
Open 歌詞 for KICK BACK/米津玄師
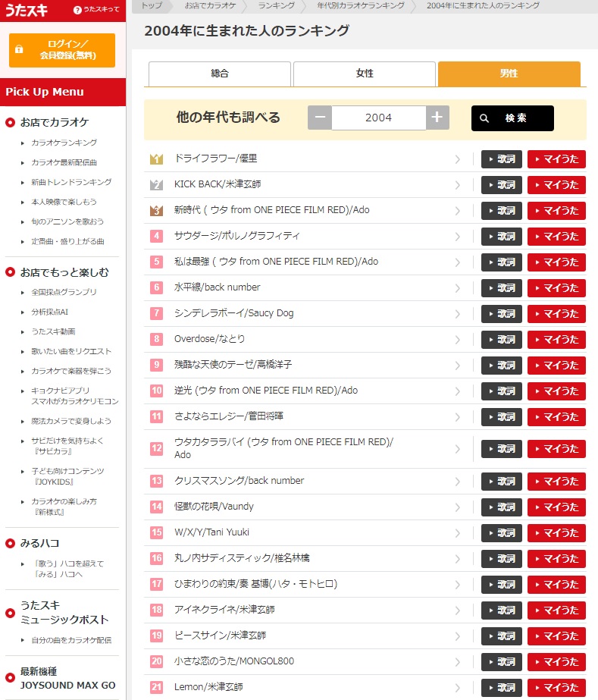(x=502, y=185)
